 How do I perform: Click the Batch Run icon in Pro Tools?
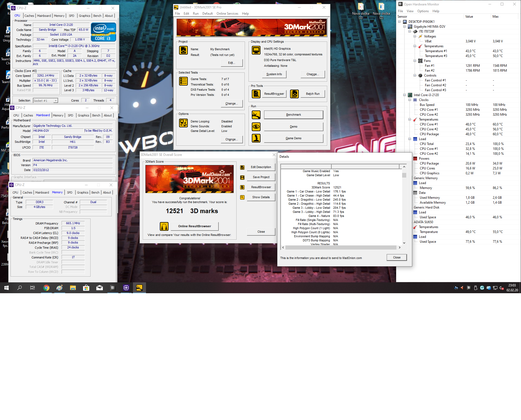point(294,94)
